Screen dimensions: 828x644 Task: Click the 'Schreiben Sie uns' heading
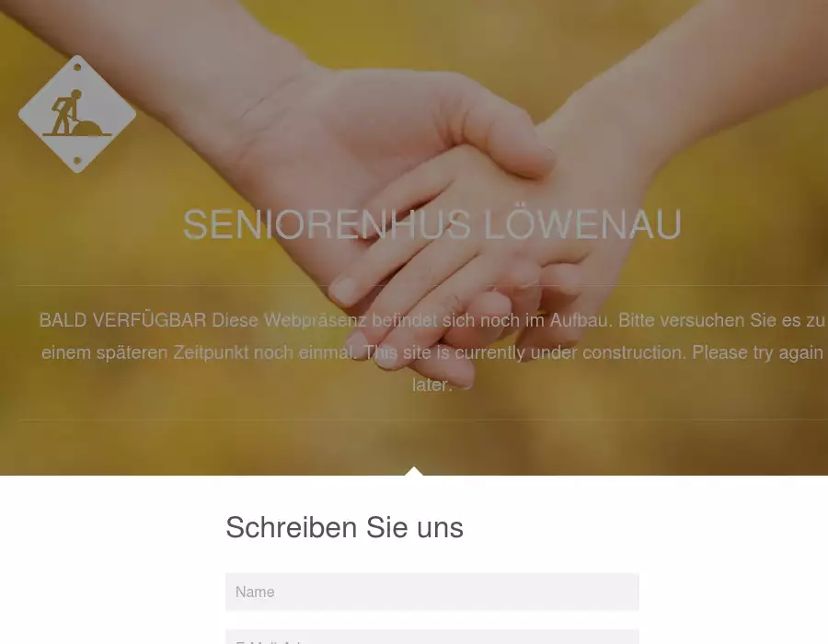(x=344, y=527)
